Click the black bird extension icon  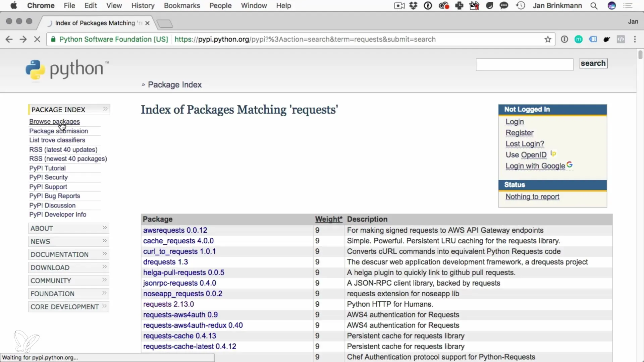[607, 39]
